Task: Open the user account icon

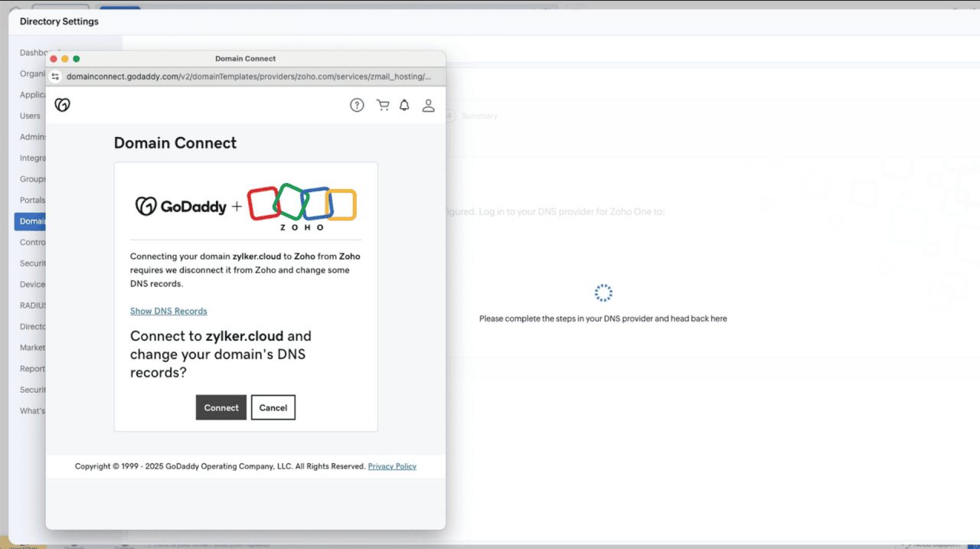Action: [428, 106]
